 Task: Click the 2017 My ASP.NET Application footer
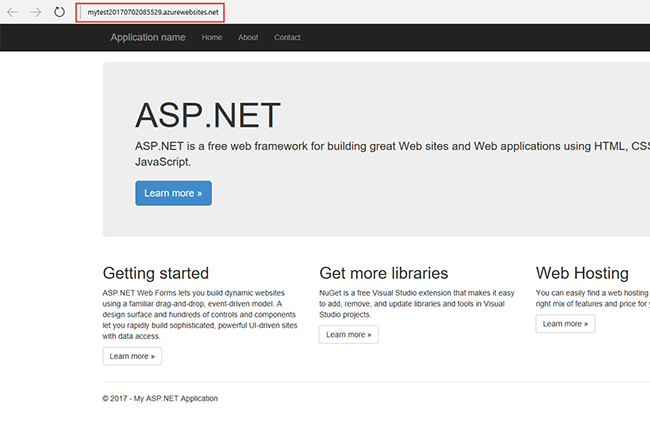[160, 398]
